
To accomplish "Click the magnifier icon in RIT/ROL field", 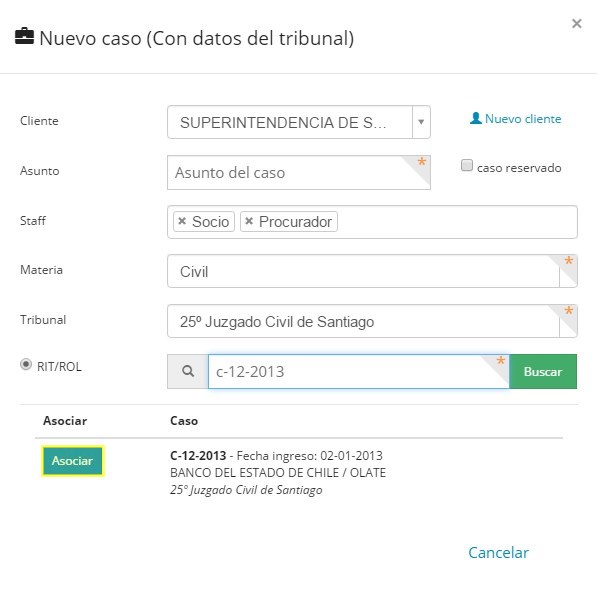I will (x=188, y=371).
